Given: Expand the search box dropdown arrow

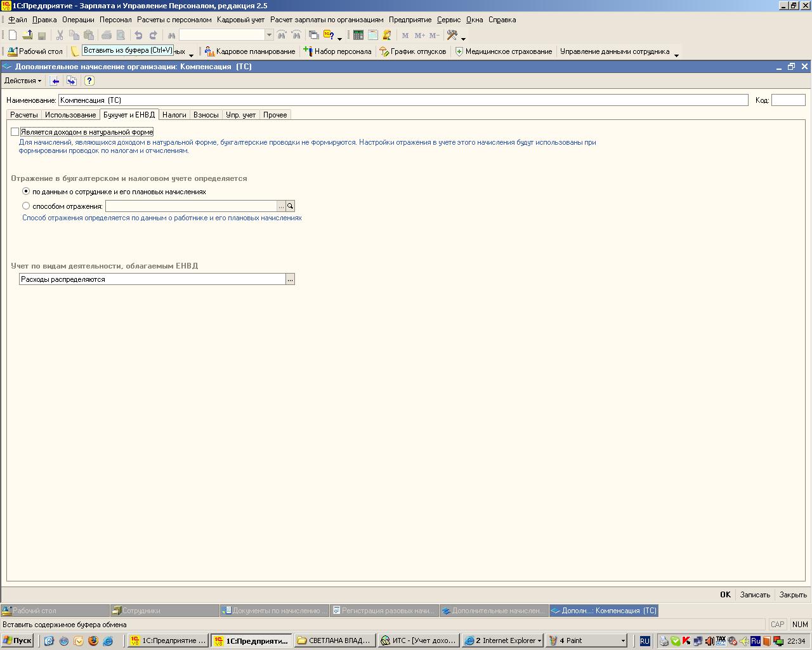Looking at the screenshot, I should [269, 35].
